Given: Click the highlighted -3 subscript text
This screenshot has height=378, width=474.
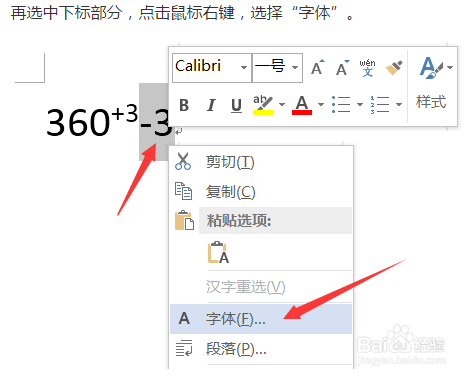Looking at the screenshot, I should click(x=156, y=123).
